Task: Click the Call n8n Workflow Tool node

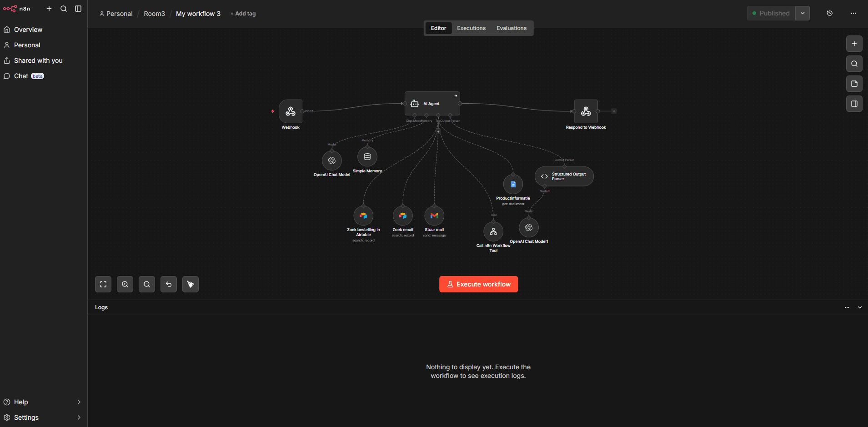Action: point(493,232)
